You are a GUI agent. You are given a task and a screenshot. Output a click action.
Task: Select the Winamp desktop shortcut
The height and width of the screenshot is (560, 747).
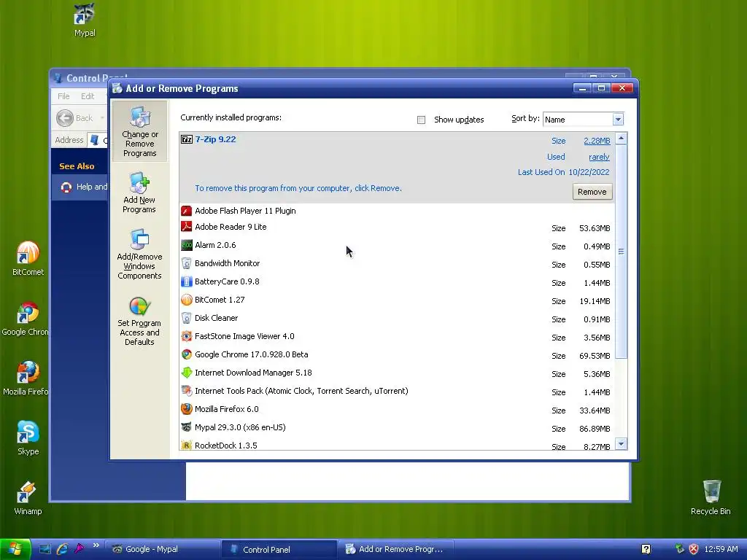28,498
